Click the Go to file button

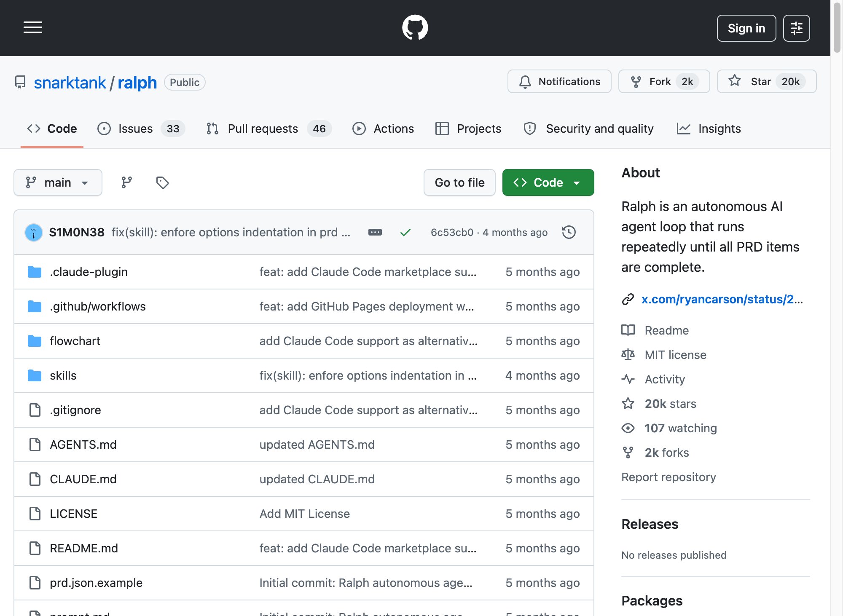[459, 182]
